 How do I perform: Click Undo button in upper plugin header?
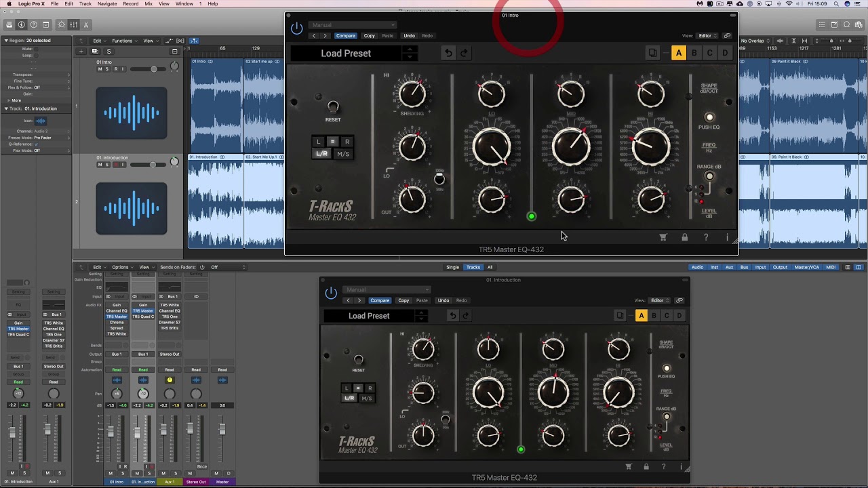pos(409,36)
